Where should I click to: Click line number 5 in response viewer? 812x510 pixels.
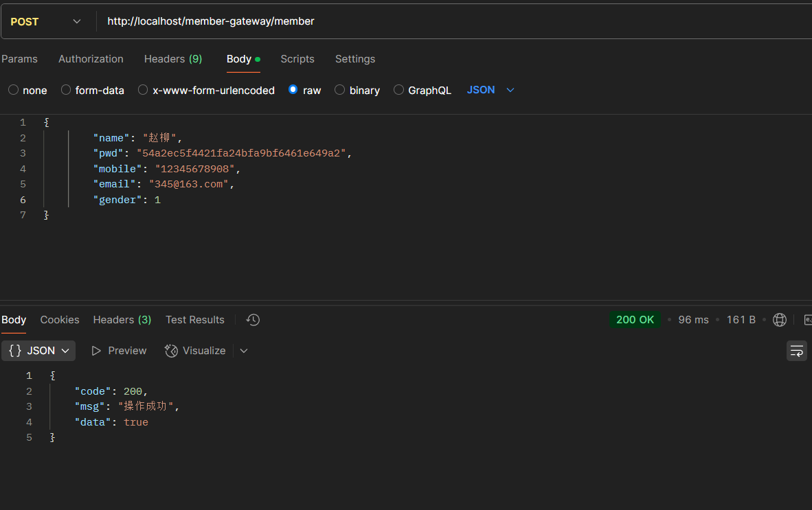pyautogui.click(x=29, y=438)
